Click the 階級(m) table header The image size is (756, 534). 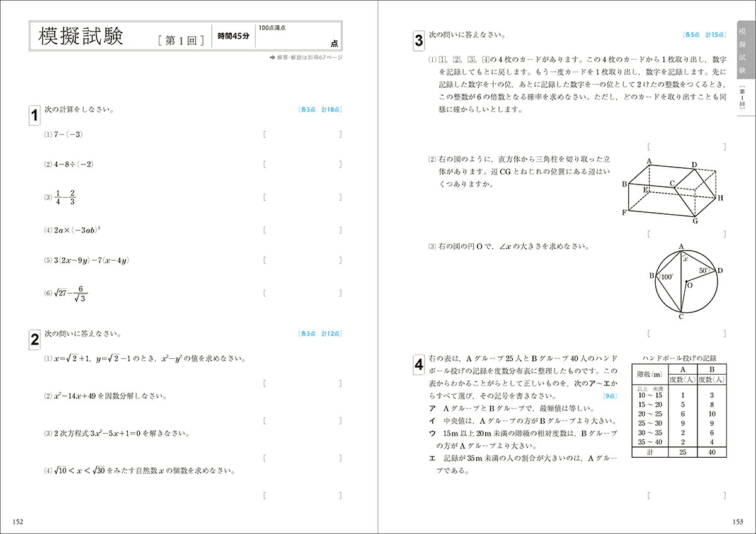point(650,374)
